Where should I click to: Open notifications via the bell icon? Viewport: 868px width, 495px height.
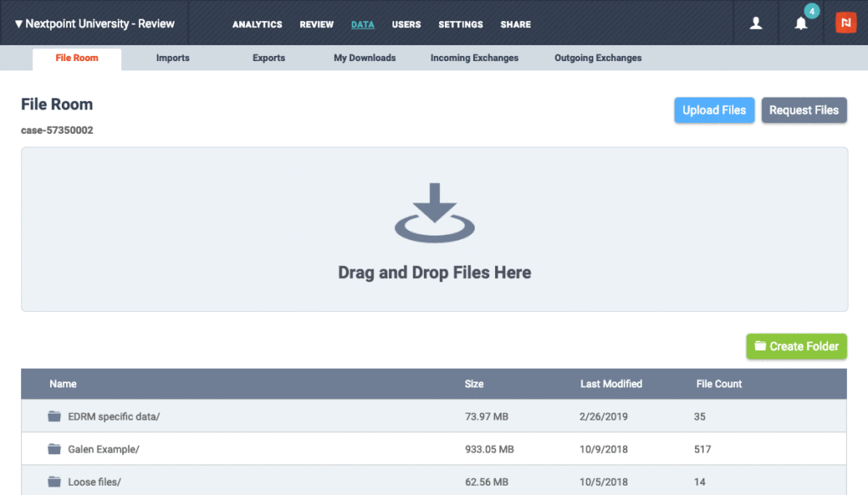point(799,23)
